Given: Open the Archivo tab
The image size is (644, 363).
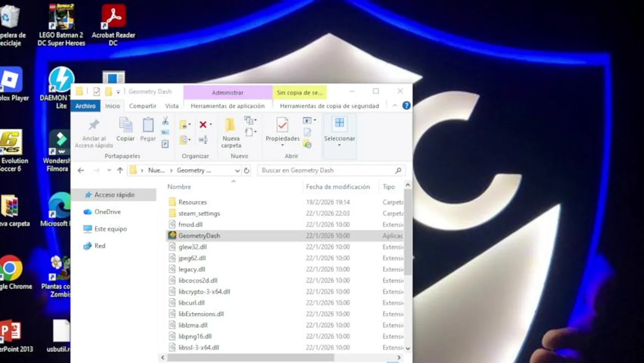Looking at the screenshot, I should (x=86, y=106).
